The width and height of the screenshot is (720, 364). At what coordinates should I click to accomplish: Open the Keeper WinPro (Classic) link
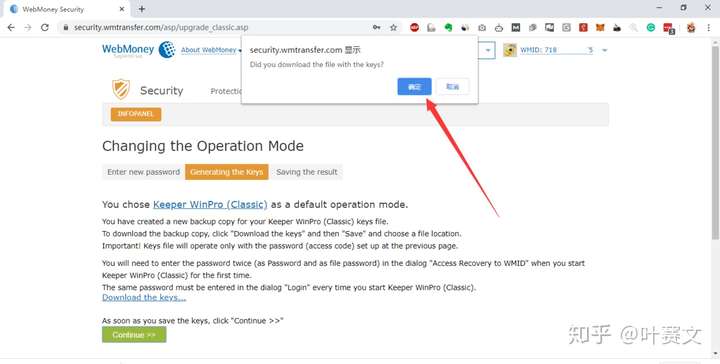pos(210,204)
